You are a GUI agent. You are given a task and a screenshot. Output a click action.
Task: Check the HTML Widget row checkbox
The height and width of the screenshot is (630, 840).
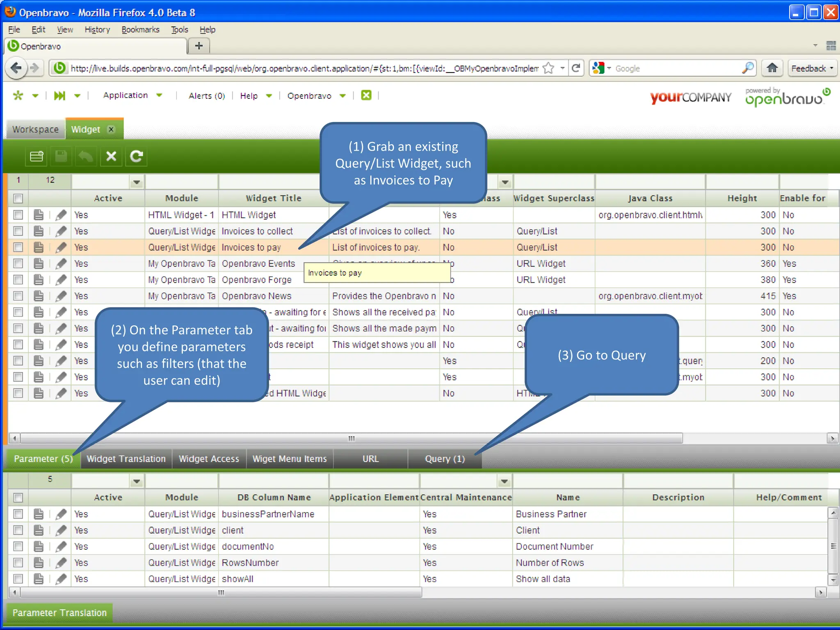coord(18,215)
